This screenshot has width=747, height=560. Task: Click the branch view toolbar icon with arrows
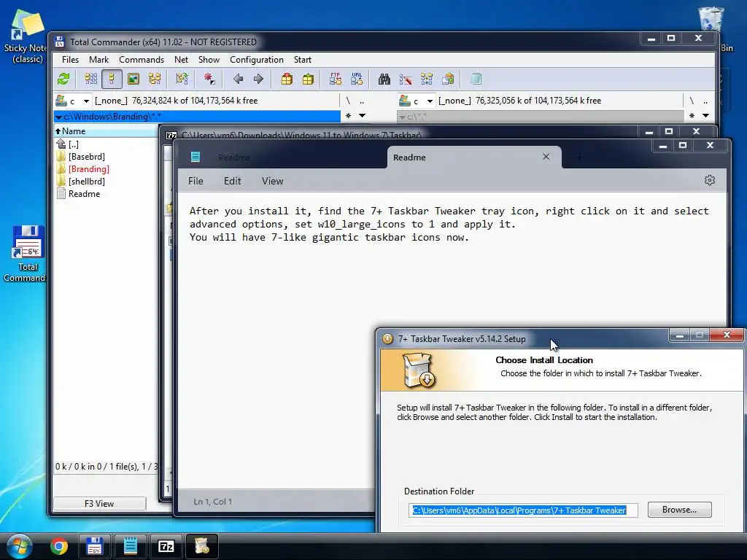pos(182,79)
